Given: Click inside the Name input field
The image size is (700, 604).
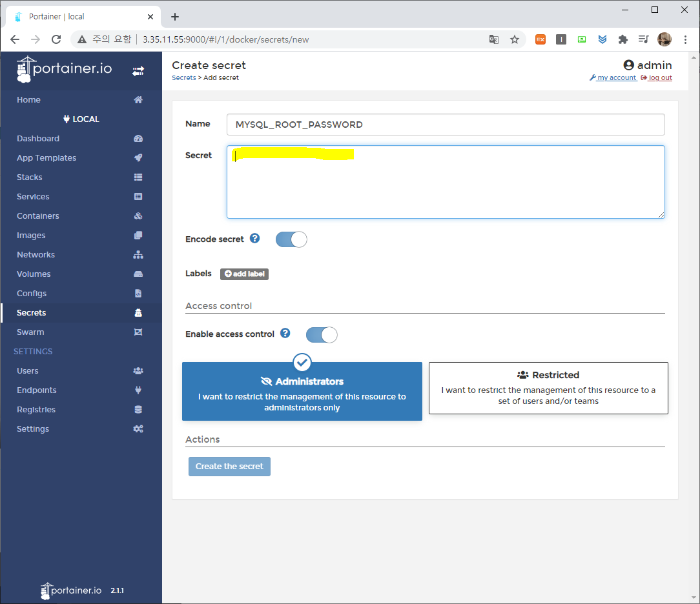Looking at the screenshot, I should pos(446,125).
